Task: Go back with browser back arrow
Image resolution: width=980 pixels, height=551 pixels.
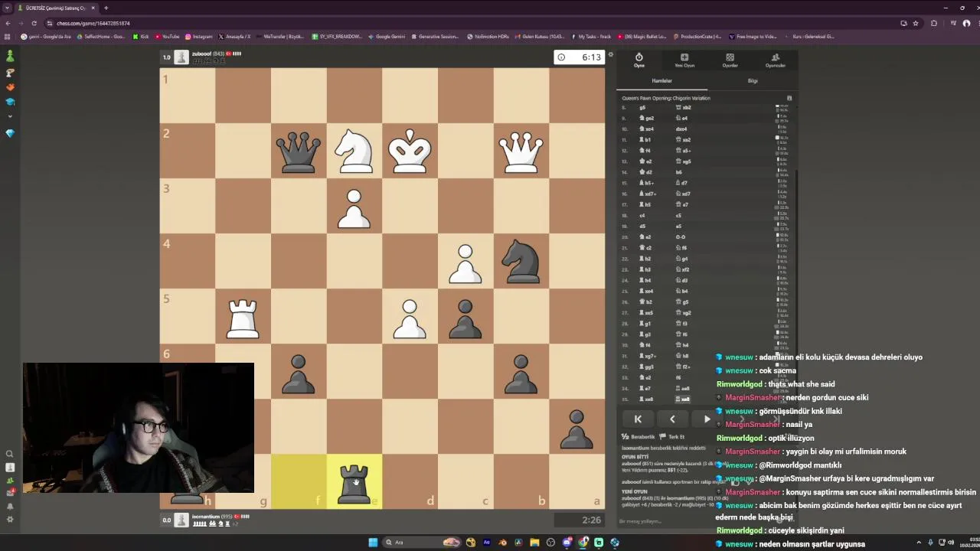Action: (x=8, y=23)
